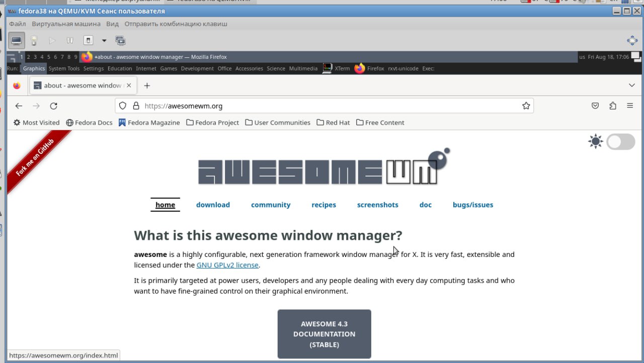Open the recipes page
The image size is (644, 363).
click(x=324, y=205)
